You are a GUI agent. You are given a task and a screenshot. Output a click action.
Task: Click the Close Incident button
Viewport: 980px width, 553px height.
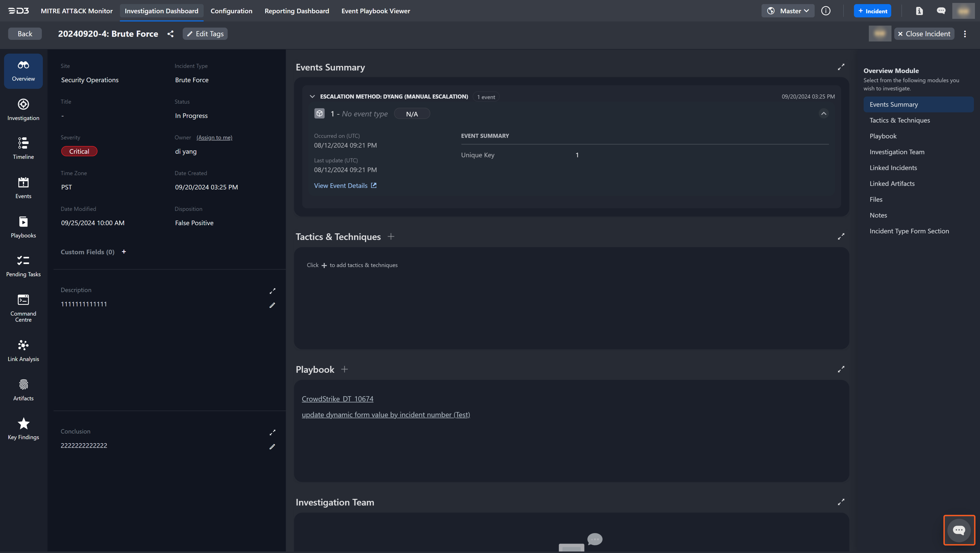pos(924,34)
